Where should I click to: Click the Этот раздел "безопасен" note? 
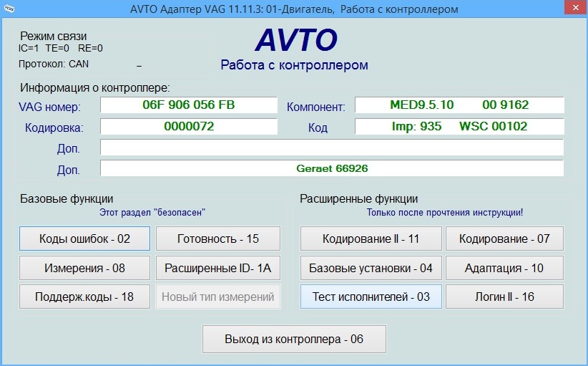coord(152,213)
